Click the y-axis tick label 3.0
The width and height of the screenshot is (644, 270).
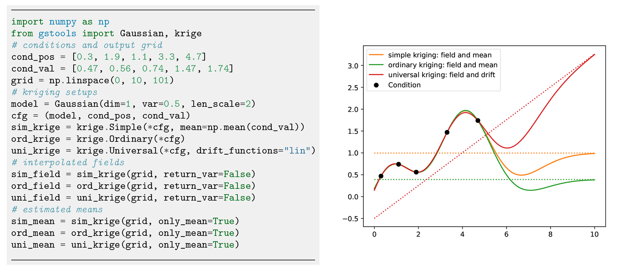pyautogui.click(x=353, y=66)
